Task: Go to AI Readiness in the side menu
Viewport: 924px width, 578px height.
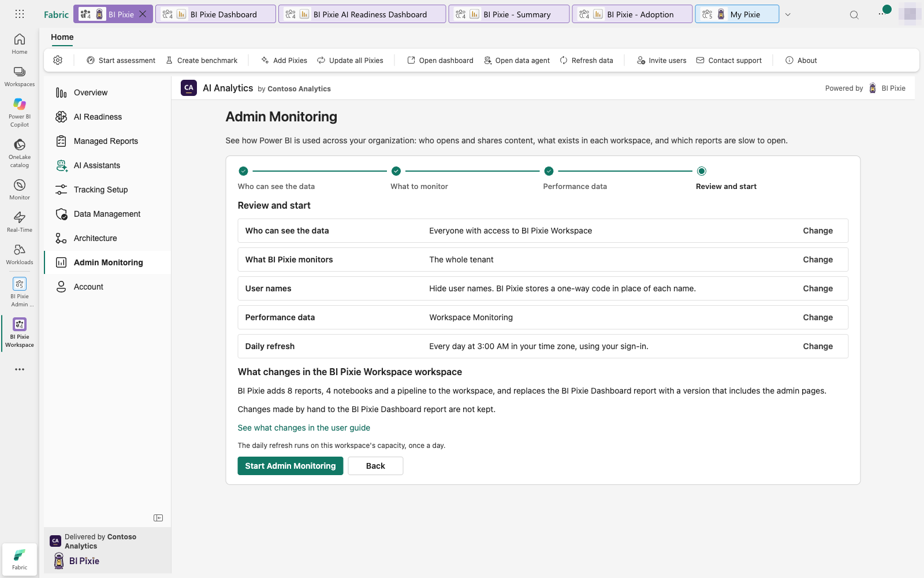Action: click(107, 117)
